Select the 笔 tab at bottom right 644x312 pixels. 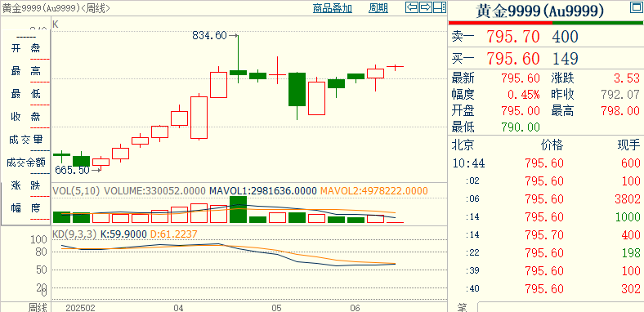[463, 307]
